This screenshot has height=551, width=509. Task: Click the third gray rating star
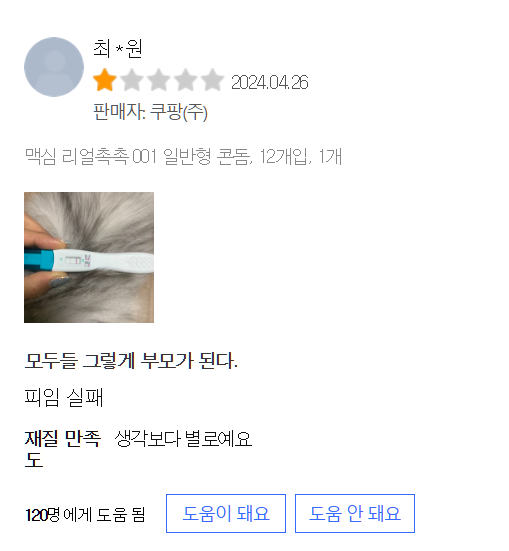point(159,80)
